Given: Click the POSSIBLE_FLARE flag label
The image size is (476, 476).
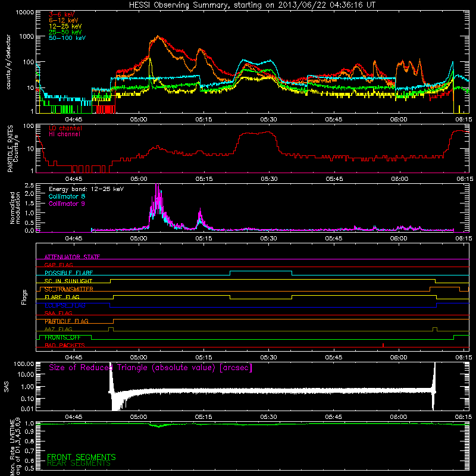Looking at the screenshot, I should click(68, 273).
